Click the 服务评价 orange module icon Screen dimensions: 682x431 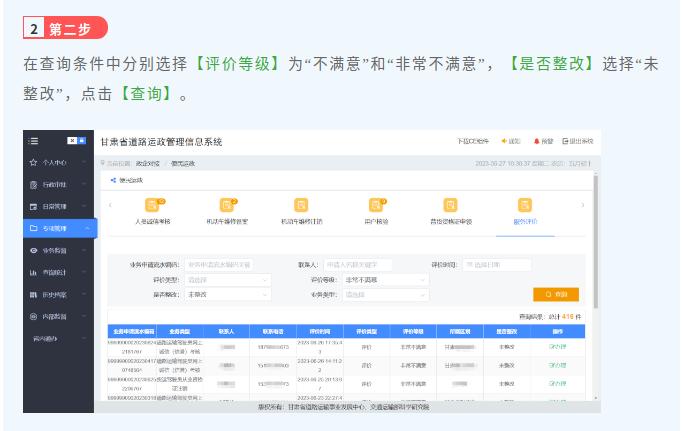[525, 204]
